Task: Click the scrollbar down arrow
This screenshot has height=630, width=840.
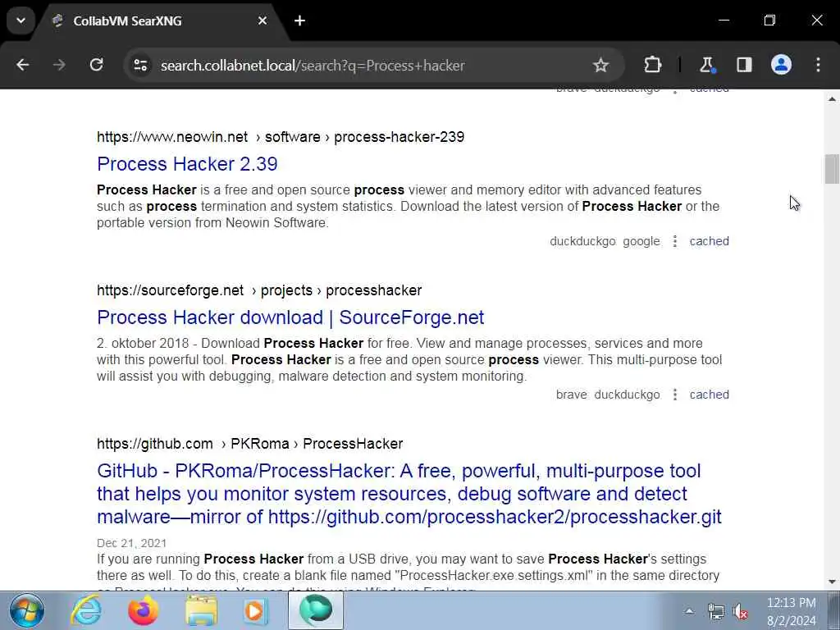Action: coord(832,582)
